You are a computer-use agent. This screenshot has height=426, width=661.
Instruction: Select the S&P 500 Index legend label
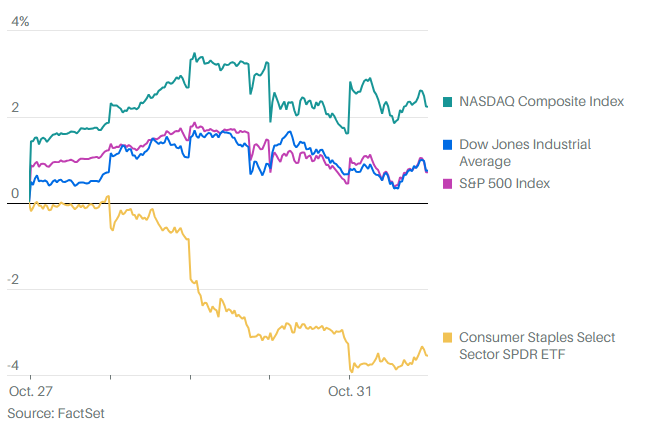tap(504, 184)
